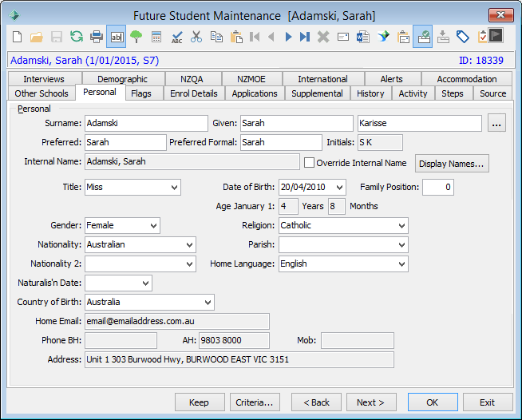Click the clipboard calendar icon
Image resolution: width=522 pixels, height=420 pixels.
(403, 37)
